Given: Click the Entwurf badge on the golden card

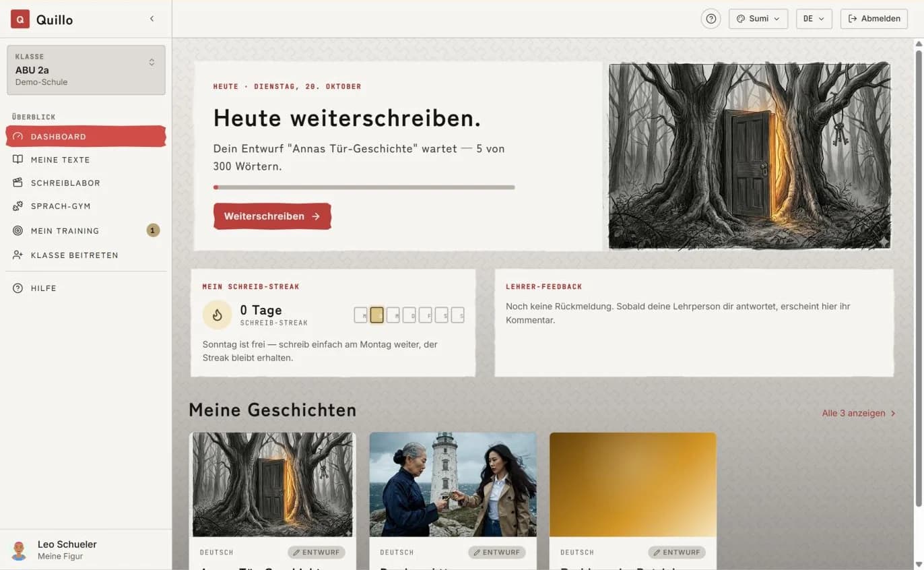Looking at the screenshot, I should pos(677,552).
